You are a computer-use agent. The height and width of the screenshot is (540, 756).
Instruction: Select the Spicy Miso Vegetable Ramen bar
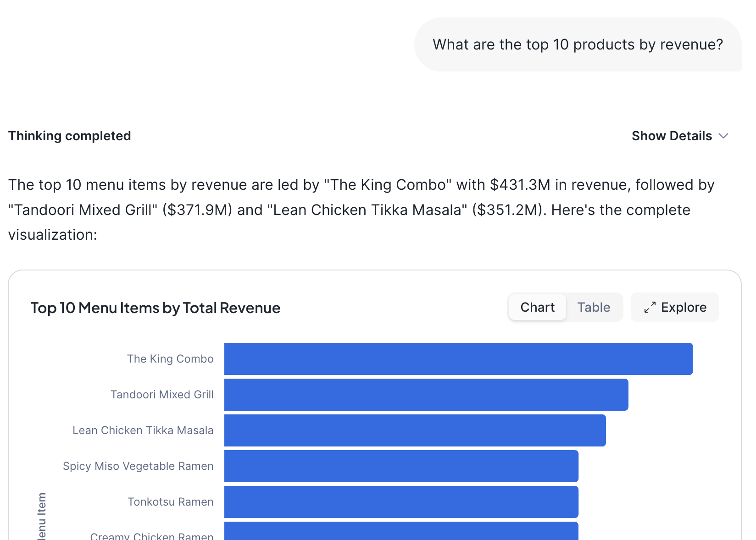click(401, 466)
